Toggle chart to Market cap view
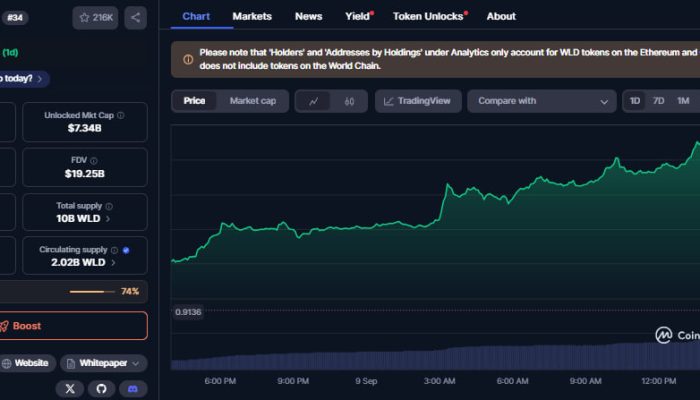Image resolution: width=700 pixels, height=400 pixels. pos(252,101)
